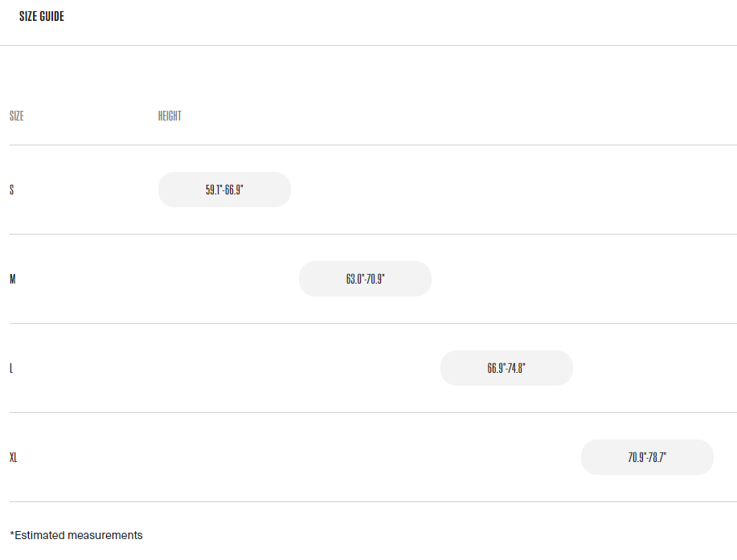Click the 70.9"-78.7" height range pill
The image size is (737, 560).
pyautogui.click(x=647, y=458)
